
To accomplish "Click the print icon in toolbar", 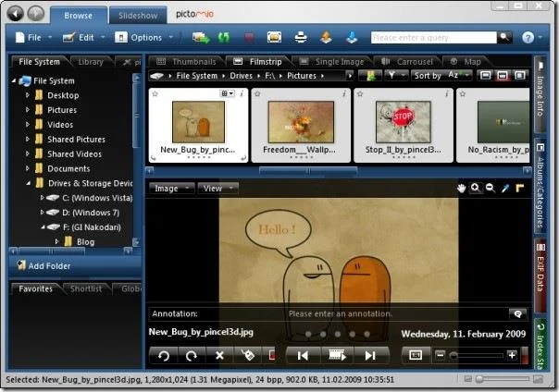I will pos(301,37).
